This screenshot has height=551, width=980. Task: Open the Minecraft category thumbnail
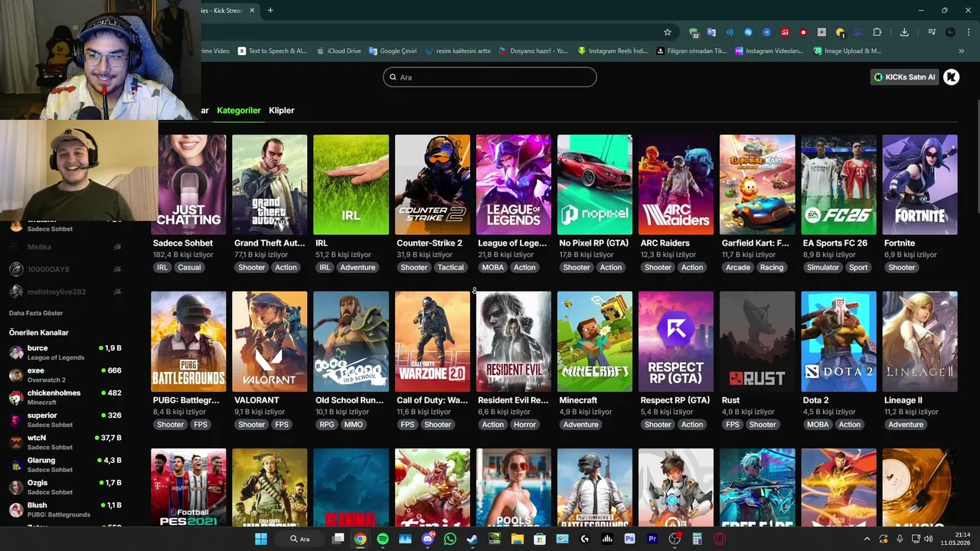pos(595,341)
